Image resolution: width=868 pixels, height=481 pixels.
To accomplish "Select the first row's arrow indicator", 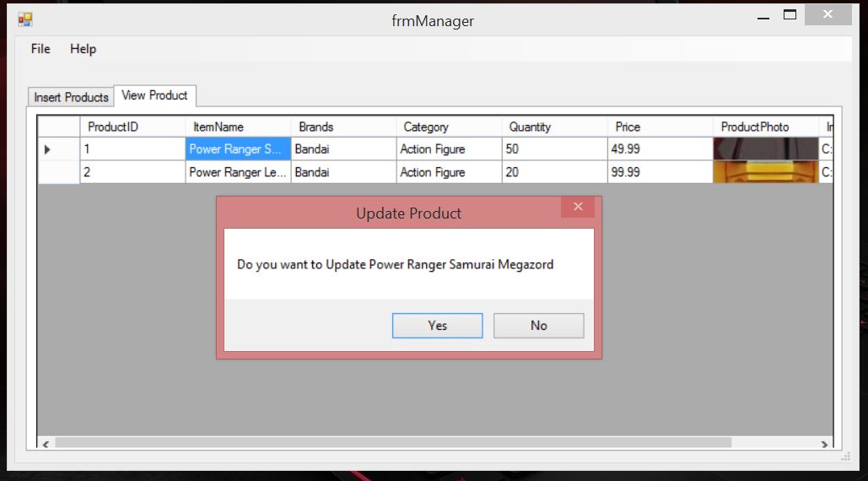I will click(48, 149).
